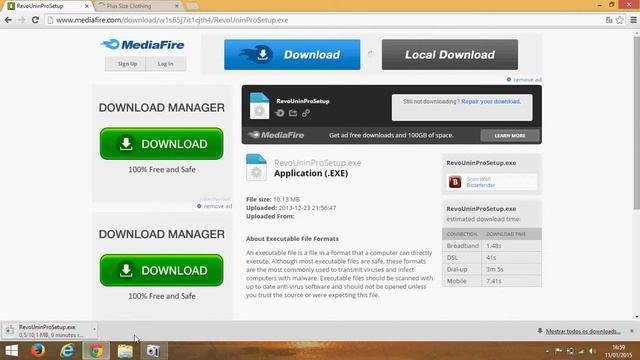Click Chrome icon in the taskbar
640x360 pixels.
click(x=96, y=351)
